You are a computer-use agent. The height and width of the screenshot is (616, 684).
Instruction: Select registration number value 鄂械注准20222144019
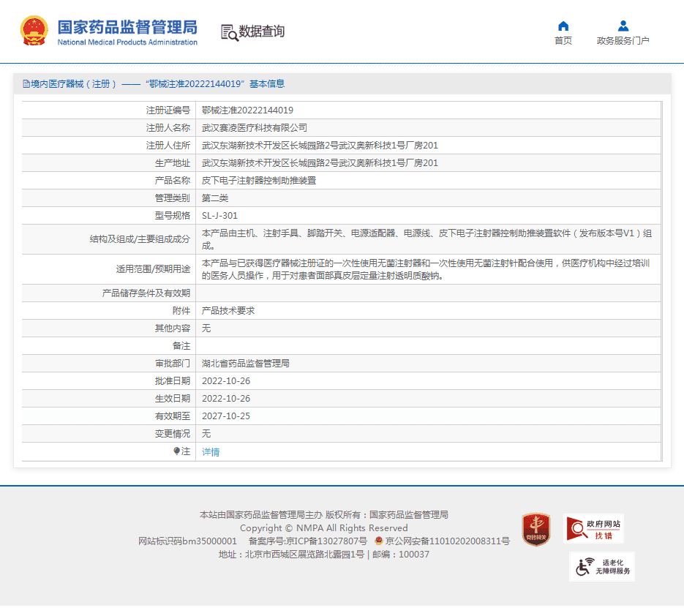(247, 110)
